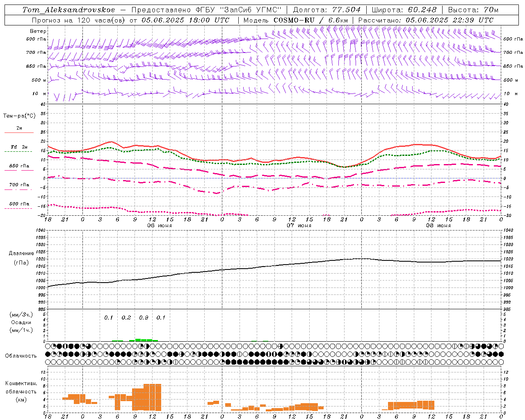Click the 'Давление' pressure panel label
This screenshot has height=420, width=525.
(21, 253)
